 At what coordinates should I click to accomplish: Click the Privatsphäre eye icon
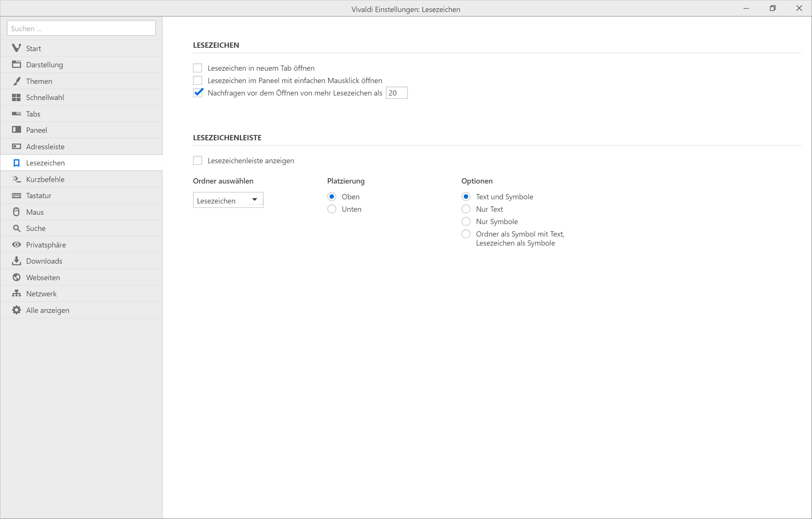click(16, 244)
